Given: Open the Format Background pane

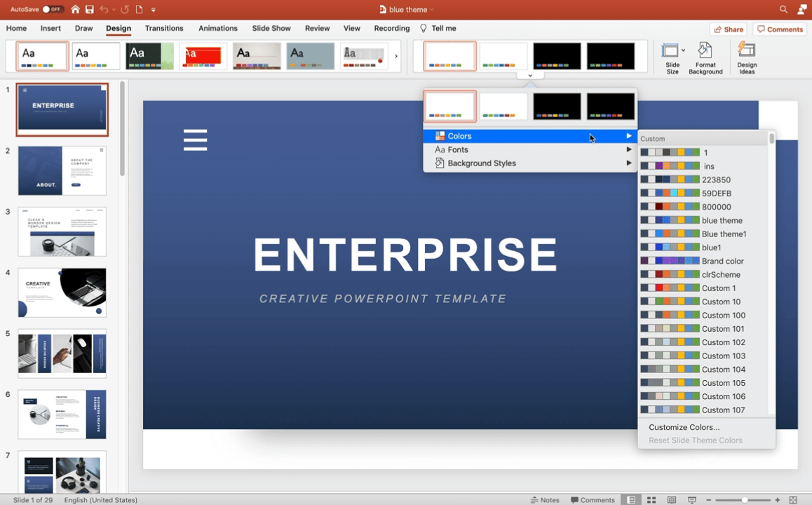Looking at the screenshot, I should [705, 56].
